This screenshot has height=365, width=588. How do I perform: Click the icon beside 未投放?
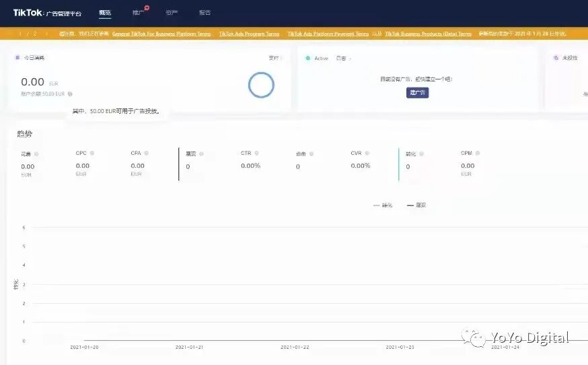(556, 58)
